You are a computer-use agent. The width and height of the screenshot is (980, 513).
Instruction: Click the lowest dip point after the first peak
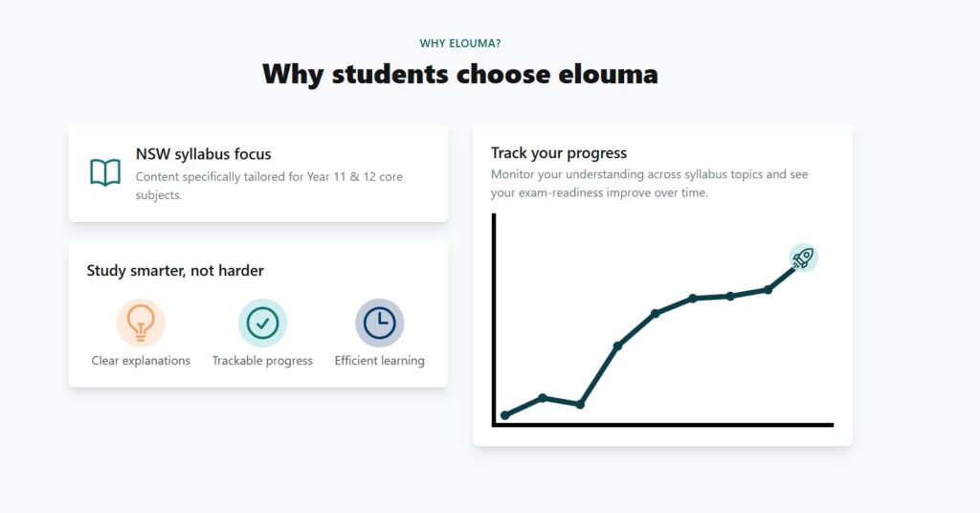click(x=580, y=405)
